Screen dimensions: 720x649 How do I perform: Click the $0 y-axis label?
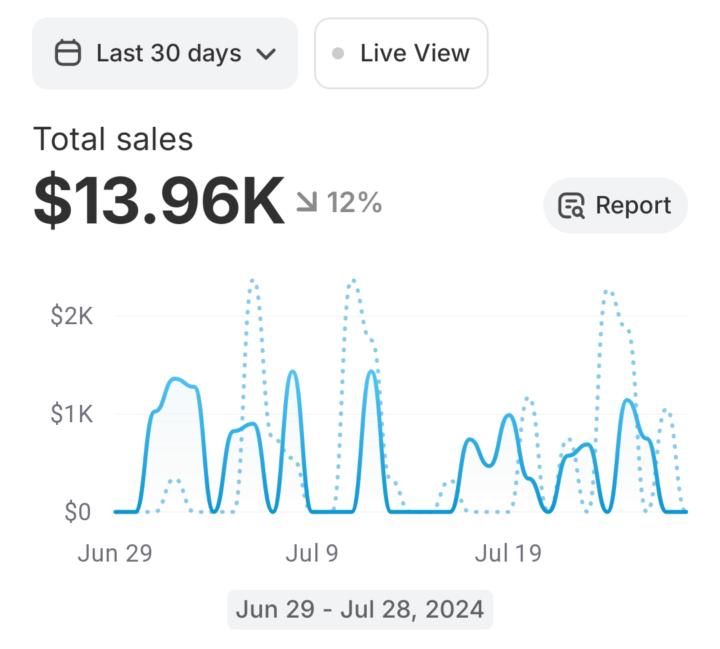76,512
